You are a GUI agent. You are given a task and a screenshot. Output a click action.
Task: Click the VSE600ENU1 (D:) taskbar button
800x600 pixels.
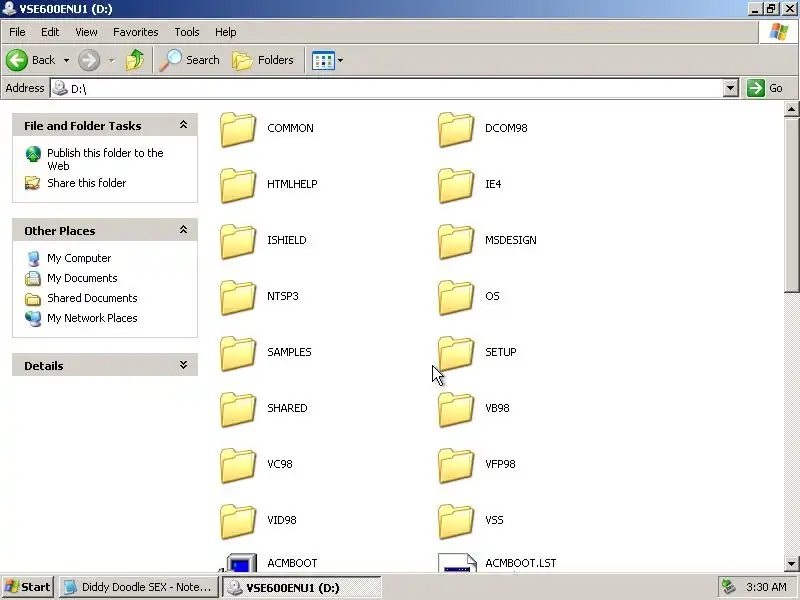tap(301, 587)
